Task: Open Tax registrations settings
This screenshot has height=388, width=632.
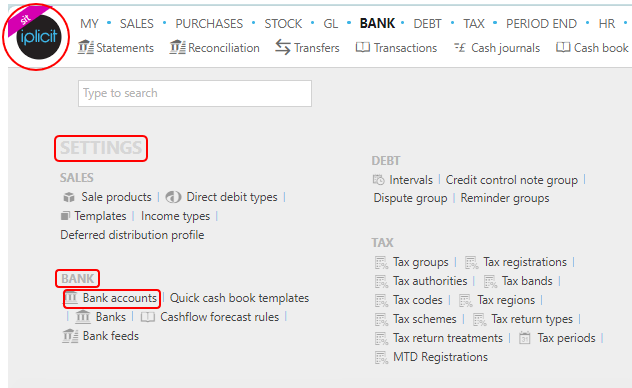Action: (x=525, y=262)
